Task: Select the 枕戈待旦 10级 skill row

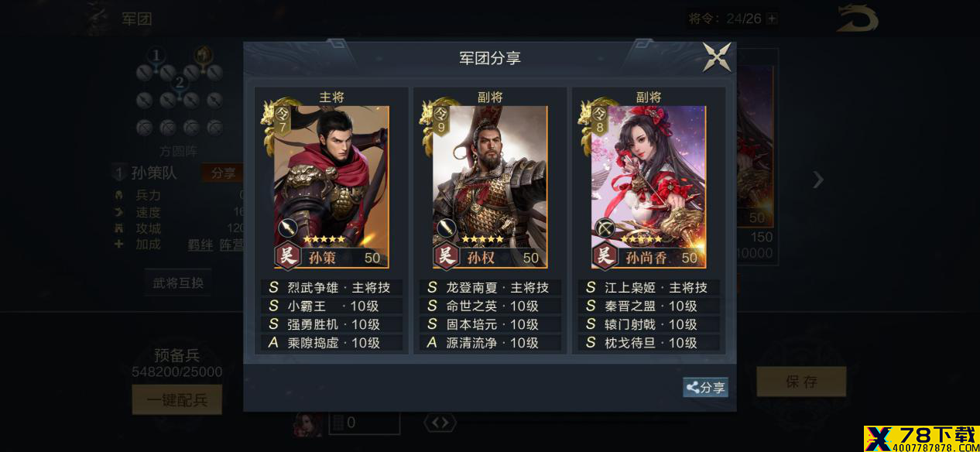Action: [649, 343]
